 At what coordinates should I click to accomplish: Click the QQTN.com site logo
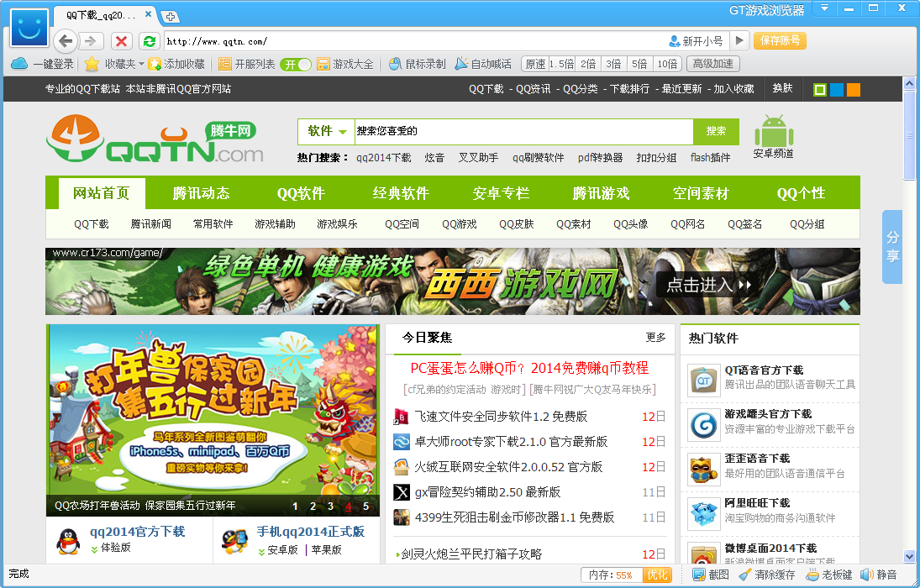155,139
